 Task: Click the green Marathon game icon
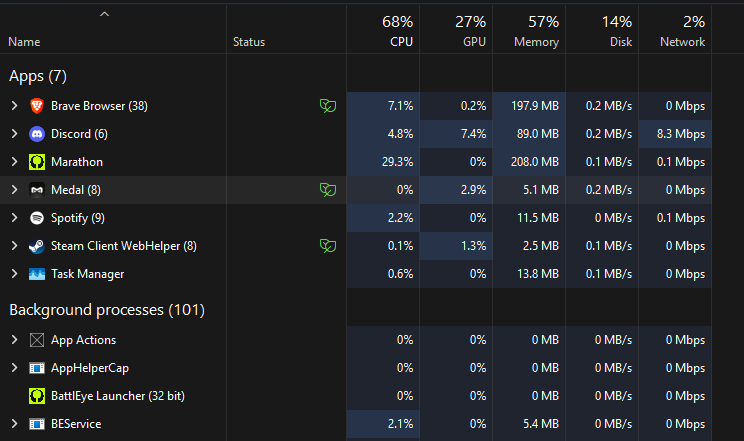[x=37, y=161]
